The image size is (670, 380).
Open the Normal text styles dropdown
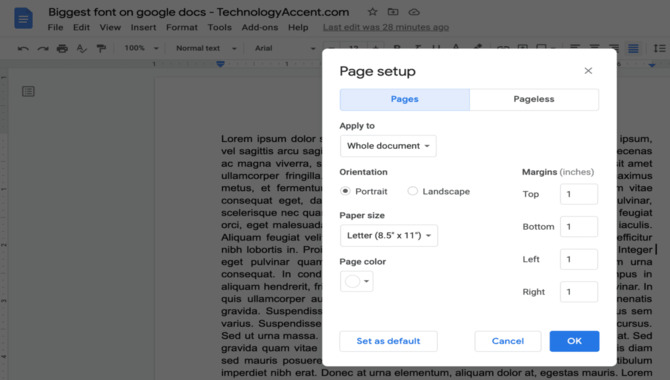pos(206,48)
